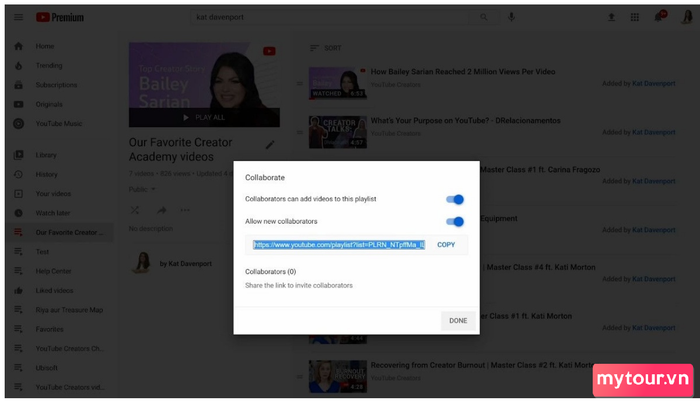This screenshot has width=700, height=405.
Task: Click the History clock icon
Action: point(18,174)
